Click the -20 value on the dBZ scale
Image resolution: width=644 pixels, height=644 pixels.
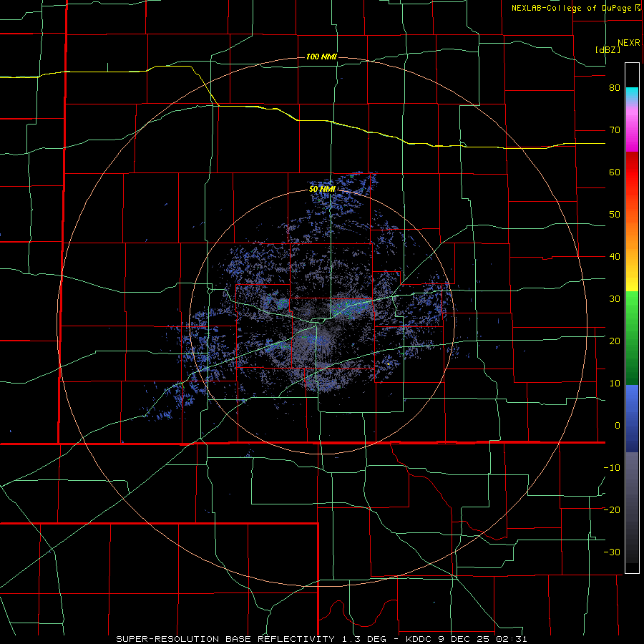[612, 509]
